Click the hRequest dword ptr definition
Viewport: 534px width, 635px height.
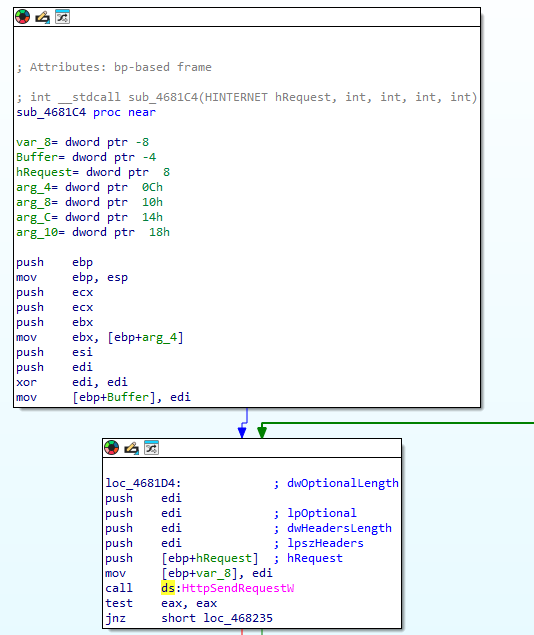pos(93,172)
